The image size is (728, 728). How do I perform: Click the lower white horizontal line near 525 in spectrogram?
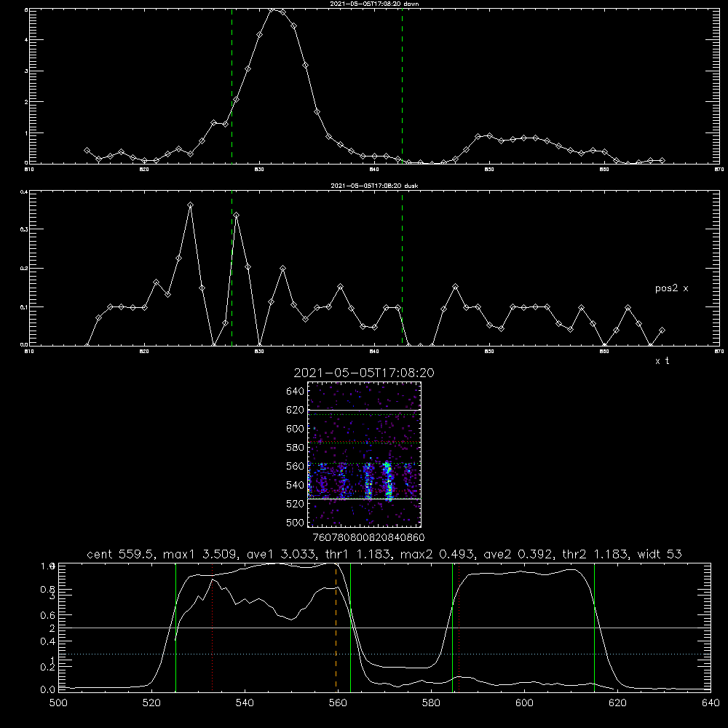(365, 499)
